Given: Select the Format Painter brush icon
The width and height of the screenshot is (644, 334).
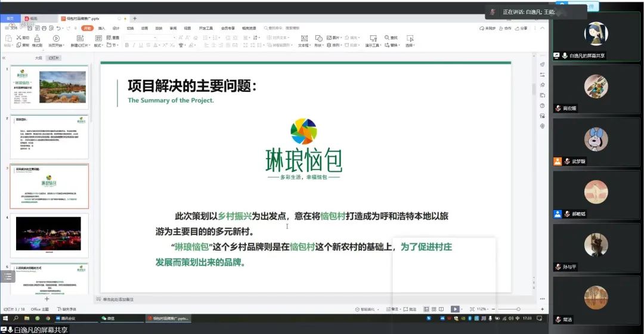Looking at the screenshot, I should click(x=37, y=39).
